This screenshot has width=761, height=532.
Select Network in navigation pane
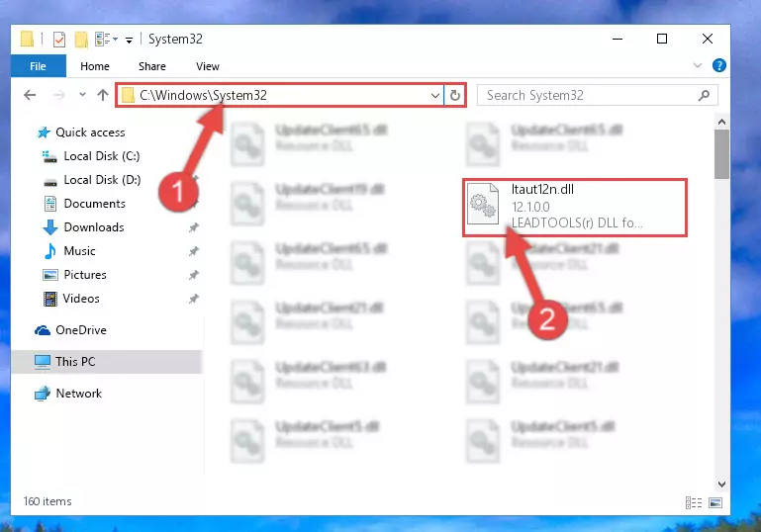click(78, 394)
